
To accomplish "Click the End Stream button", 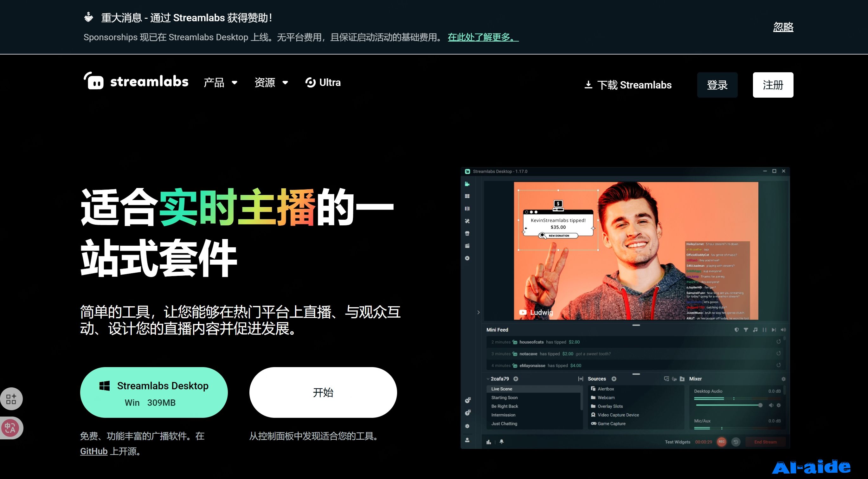I will click(766, 442).
